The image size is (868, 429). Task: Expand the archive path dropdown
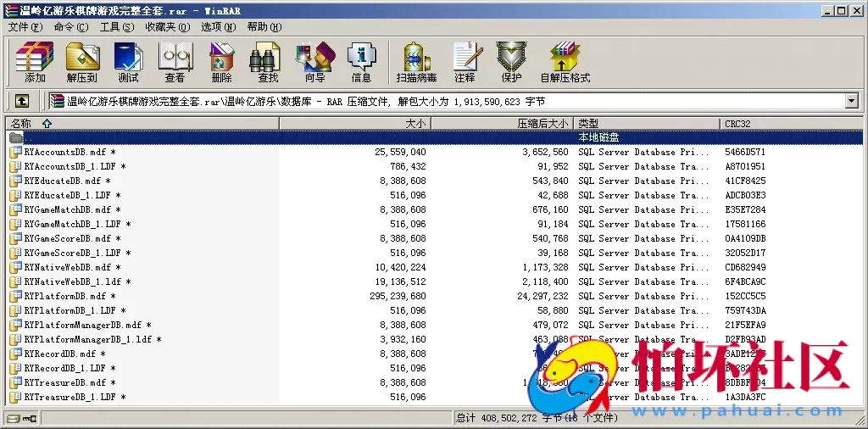tap(851, 101)
